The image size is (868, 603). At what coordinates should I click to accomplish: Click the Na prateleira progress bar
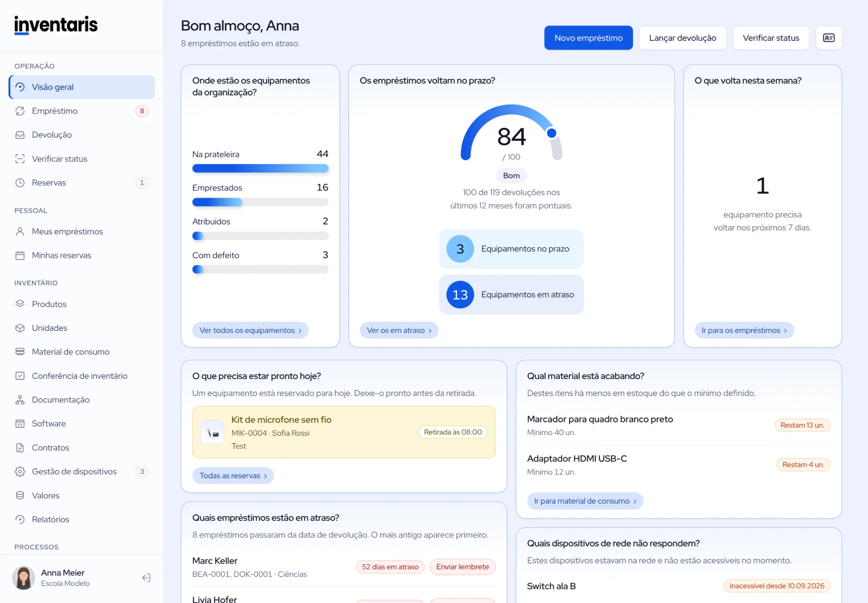260,168
